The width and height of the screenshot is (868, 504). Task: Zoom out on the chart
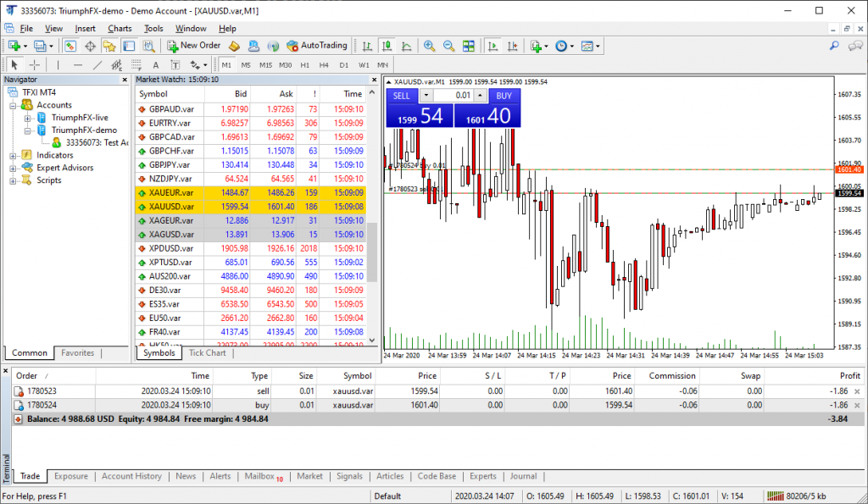449,46
